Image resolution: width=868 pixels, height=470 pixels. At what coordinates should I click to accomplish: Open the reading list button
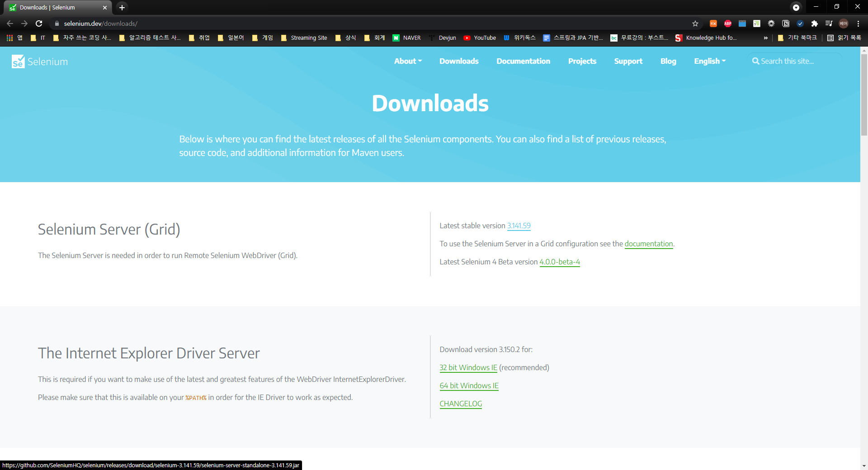844,38
